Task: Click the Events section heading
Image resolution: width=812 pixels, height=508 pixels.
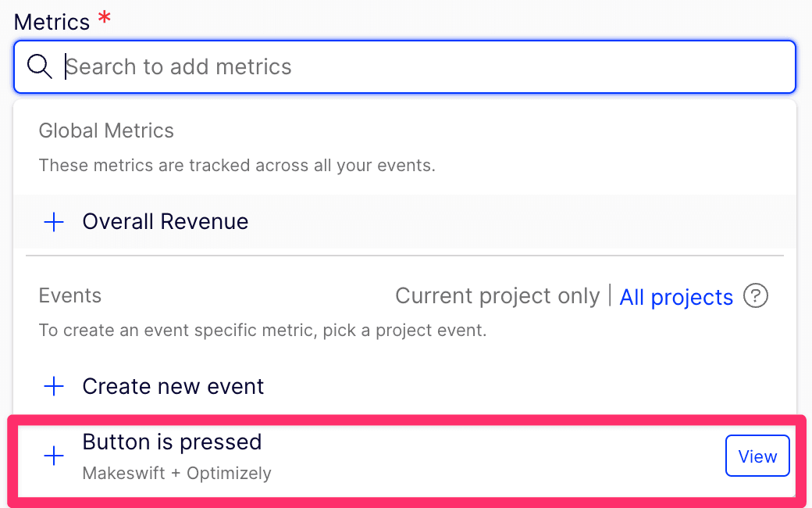Action: [x=70, y=296]
